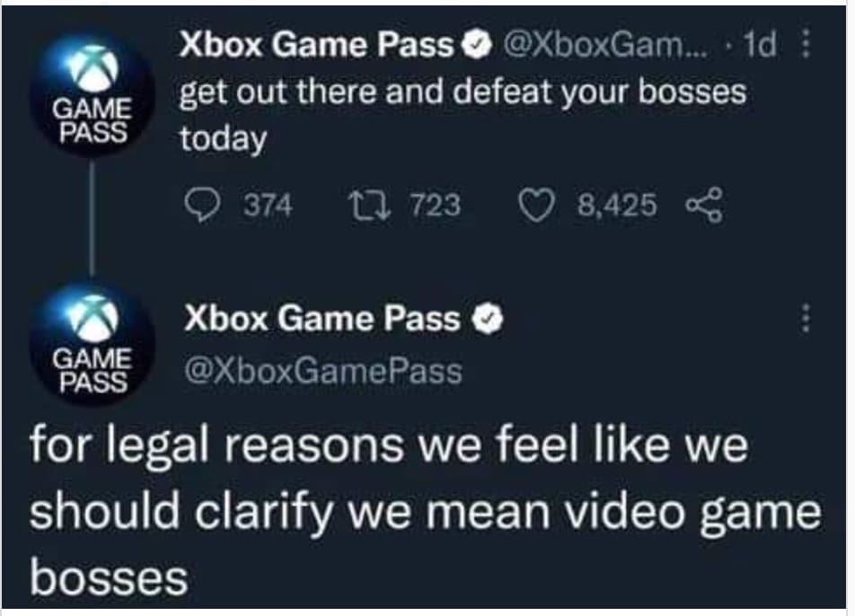The height and width of the screenshot is (616, 855).
Task: Click Xbox Game Pass avatar on first tweet
Action: (x=92, y=93)
